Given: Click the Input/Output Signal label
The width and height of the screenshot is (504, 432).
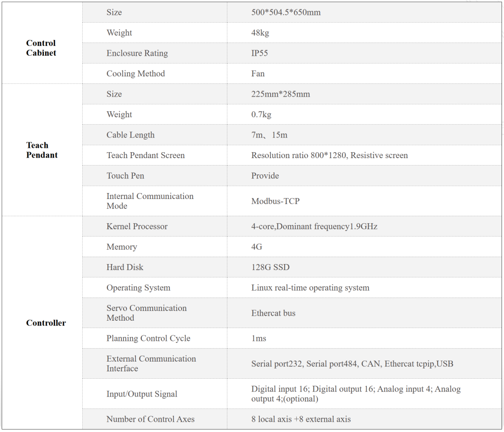Looking at the screenshot, I should tap(142, 394).
